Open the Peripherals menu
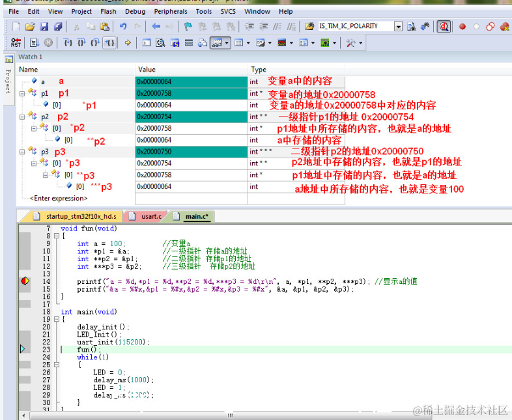Viewport: 512px width, 420px height. click(x=171, y=12)
